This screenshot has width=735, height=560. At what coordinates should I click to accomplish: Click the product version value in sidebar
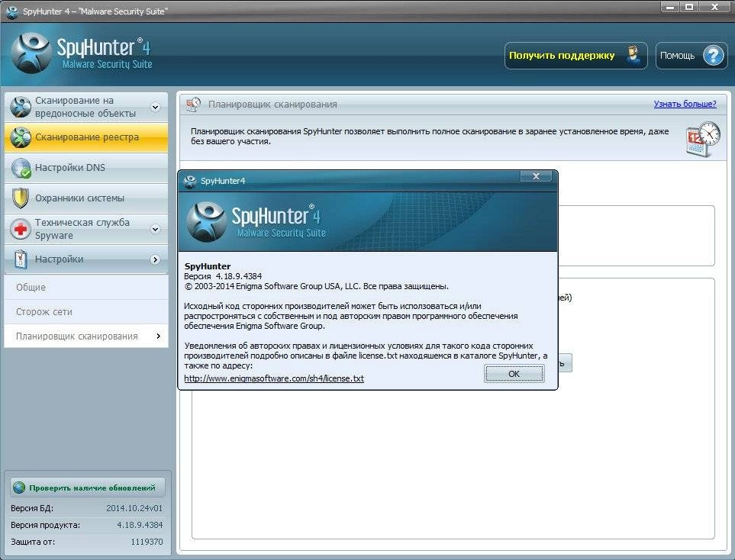click(140, 525)
